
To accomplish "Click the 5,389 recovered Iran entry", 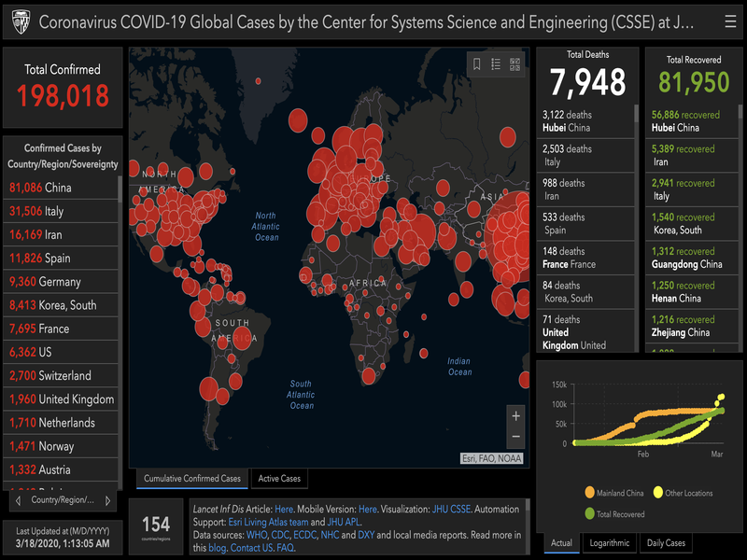I will coord(692,156).
